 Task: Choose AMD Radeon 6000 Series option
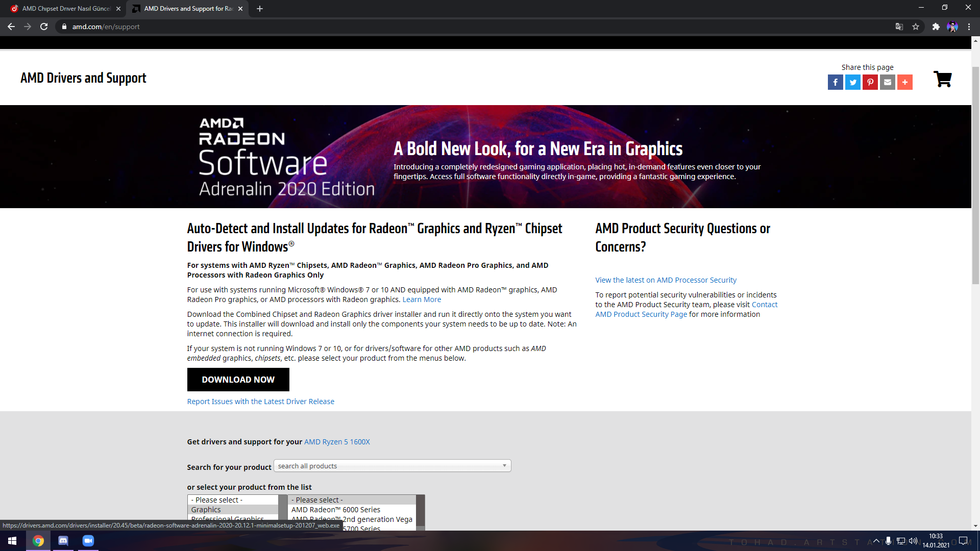(335, 510)
